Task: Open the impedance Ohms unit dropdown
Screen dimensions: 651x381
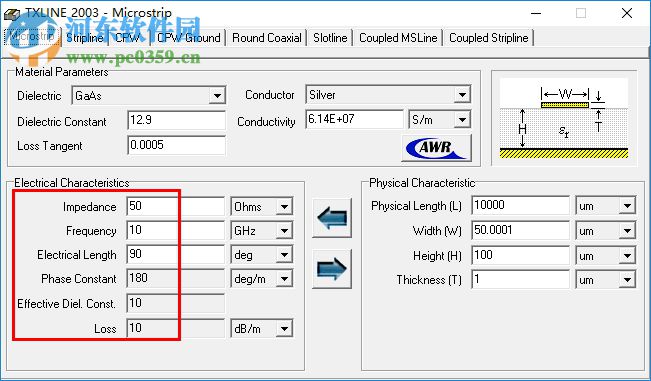Action: pyautogui.click(x=284, y=206)
